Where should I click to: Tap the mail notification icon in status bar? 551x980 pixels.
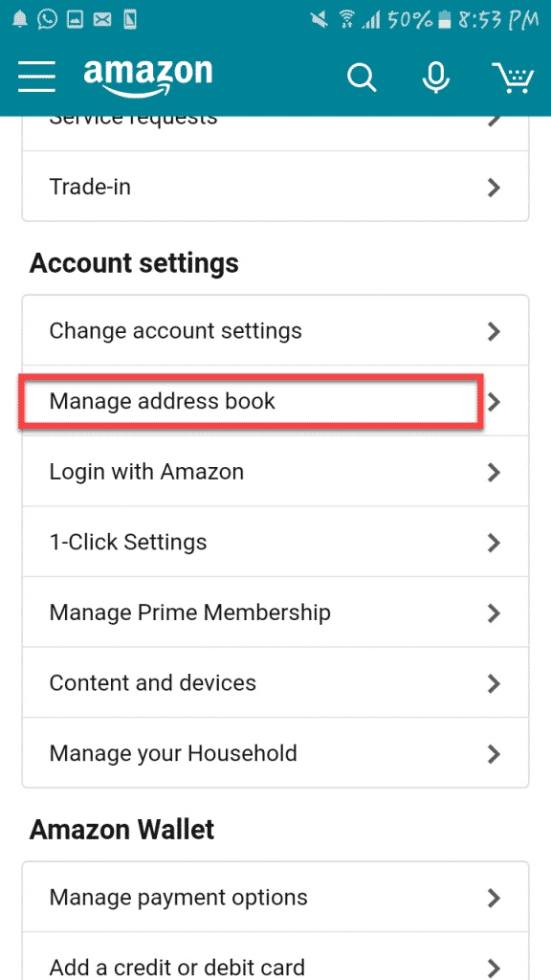(102, 20)
